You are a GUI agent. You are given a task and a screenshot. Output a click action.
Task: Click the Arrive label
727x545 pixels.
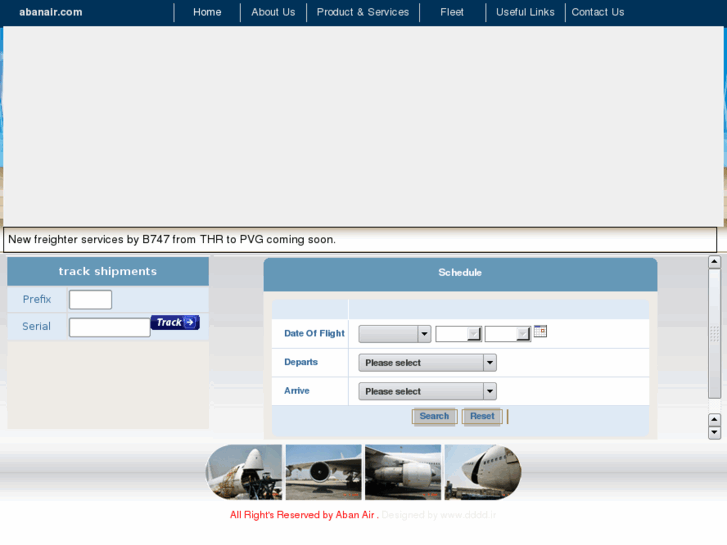pyautogui.click(x=297, y=391)
